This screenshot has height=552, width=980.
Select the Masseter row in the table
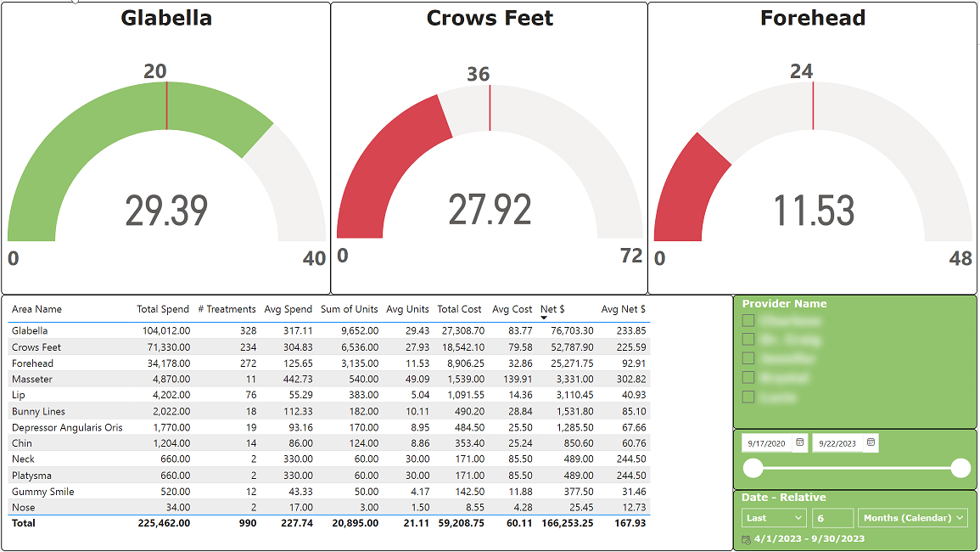click(31, 379)
